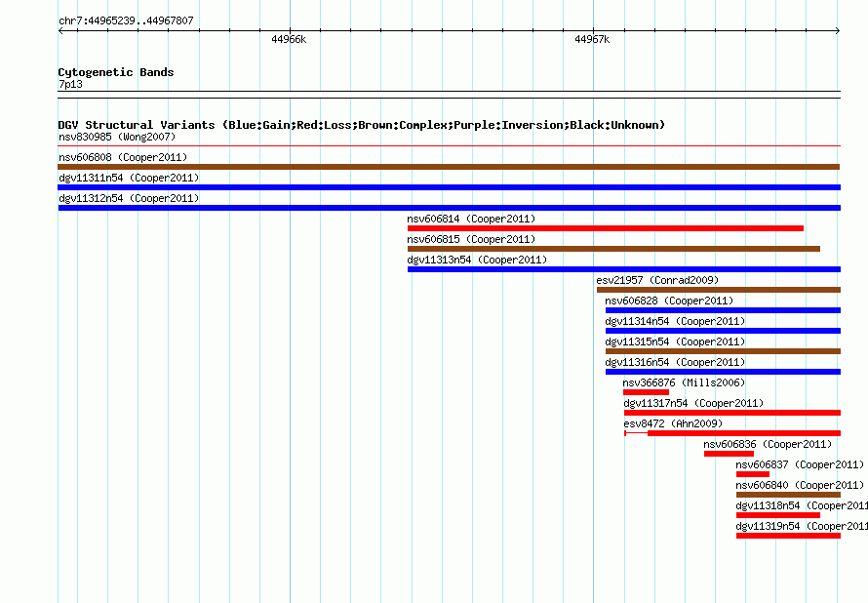Open variant label esv8472 (Ahn2009)
Screen dimensions: 868x603
(673, 423)
